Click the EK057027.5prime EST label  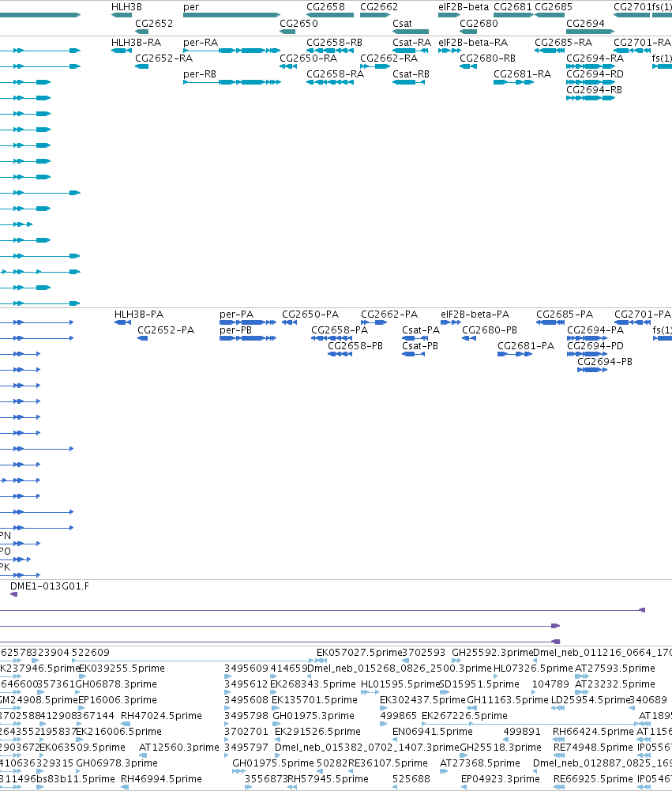click(x=359, y=652)
